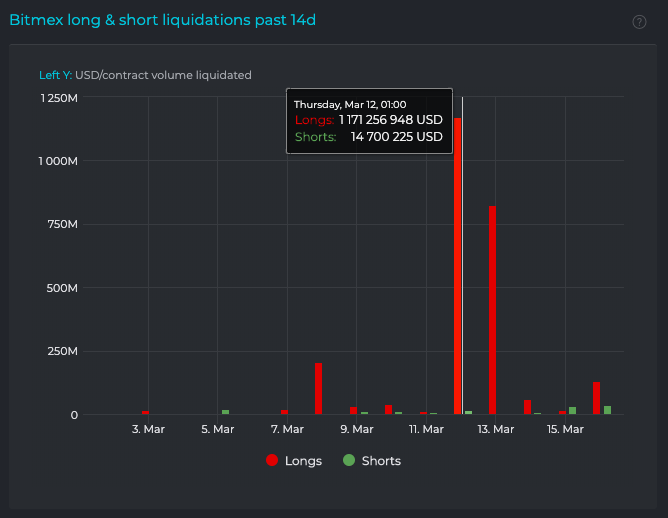This screenshot has width=668, height=518.
Task: Click the green Shorts legend dot
Action: pos(349,460)
